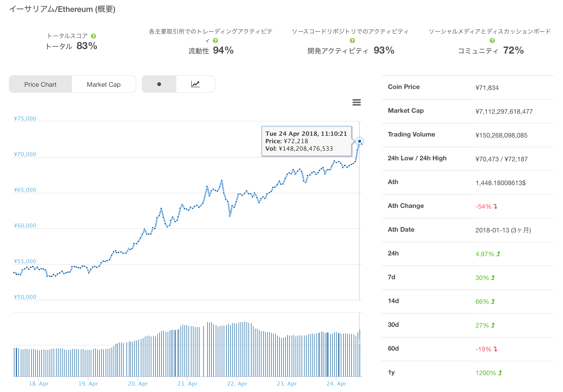Click the Ath Date 2018-01-13 value
Image resolution: width=563 pixels, height=392 pixels.
[503, 230]
